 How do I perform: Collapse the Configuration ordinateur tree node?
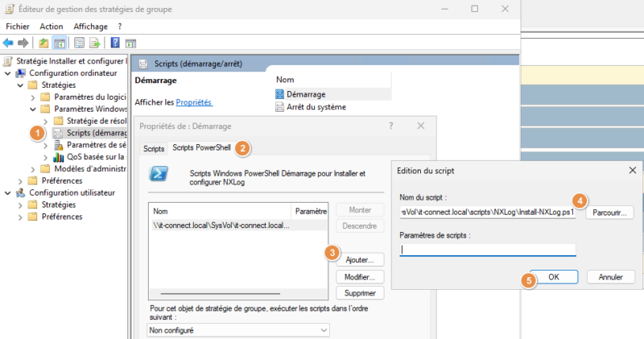(x=8, y=72)
